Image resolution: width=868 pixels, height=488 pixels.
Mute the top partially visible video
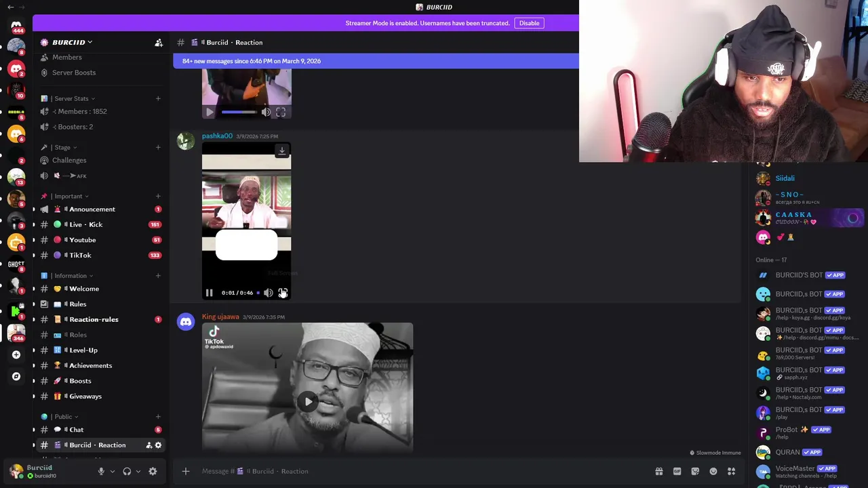(x=266, y=113)
